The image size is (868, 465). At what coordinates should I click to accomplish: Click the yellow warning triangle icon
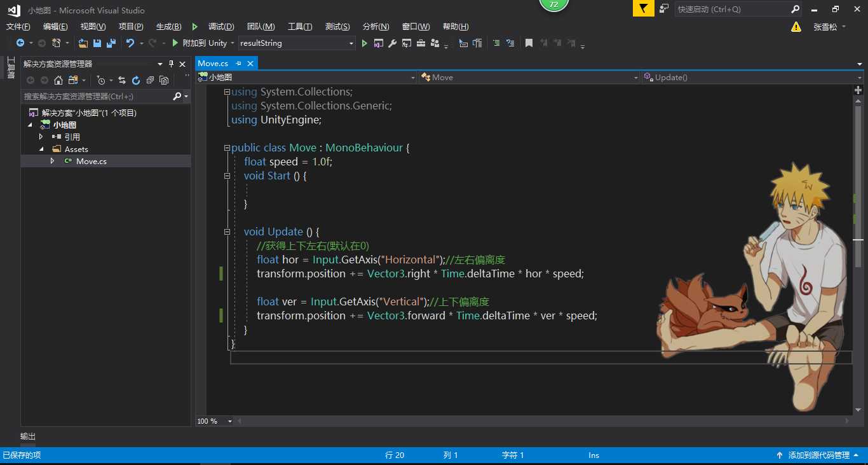tap(796, 27)
